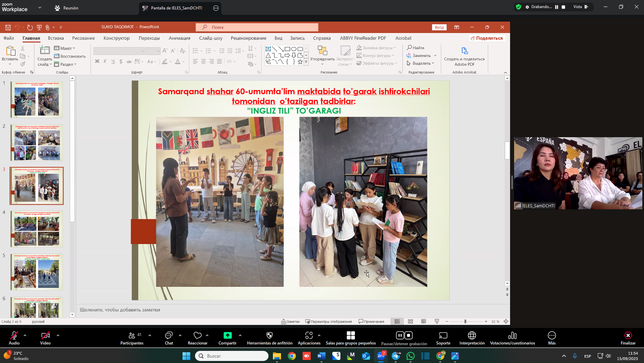Open the Слайд-шоу ribbon tab
Screen dimensions: 644x363
pyautogui.click(x=211, y=38)
